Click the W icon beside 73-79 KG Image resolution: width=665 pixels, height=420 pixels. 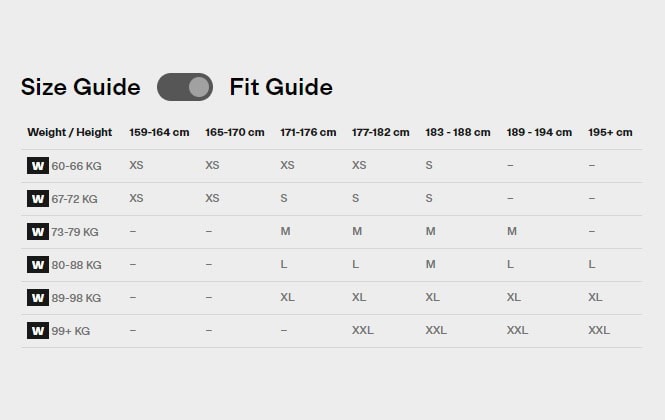click(x=38, y=232)
